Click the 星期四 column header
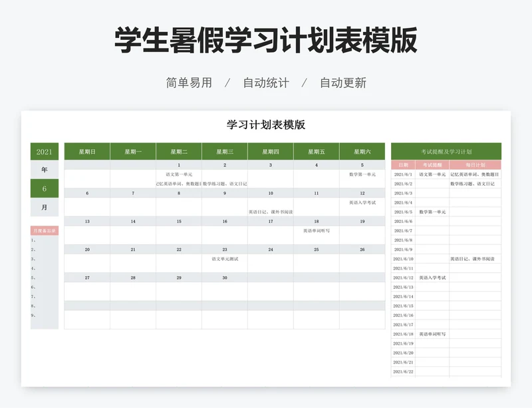This screenshot has height=408, width=532. 271,152
